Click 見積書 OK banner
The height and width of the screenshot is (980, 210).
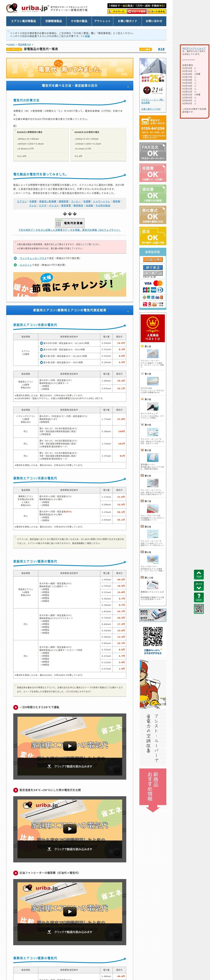153,173
